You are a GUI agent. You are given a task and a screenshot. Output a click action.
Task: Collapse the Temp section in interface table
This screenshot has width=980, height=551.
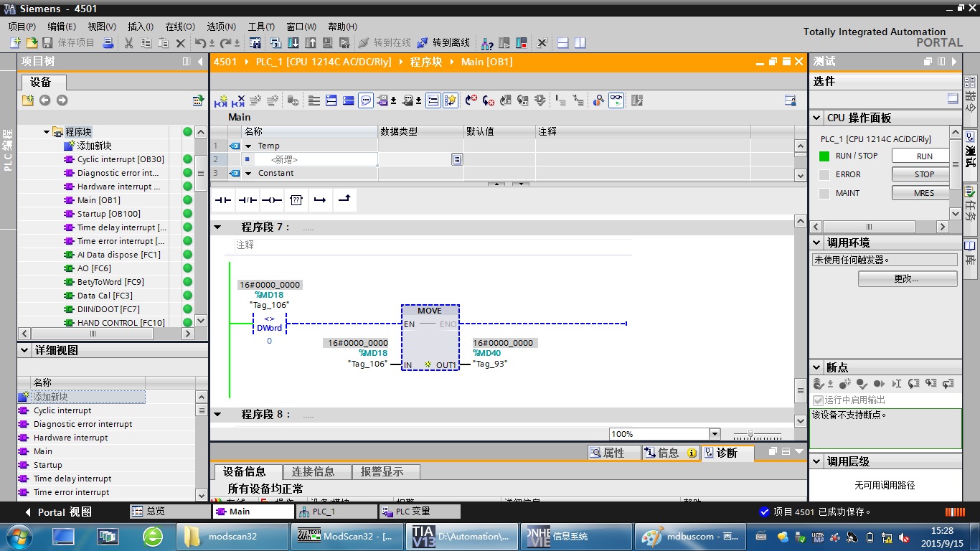249,146
